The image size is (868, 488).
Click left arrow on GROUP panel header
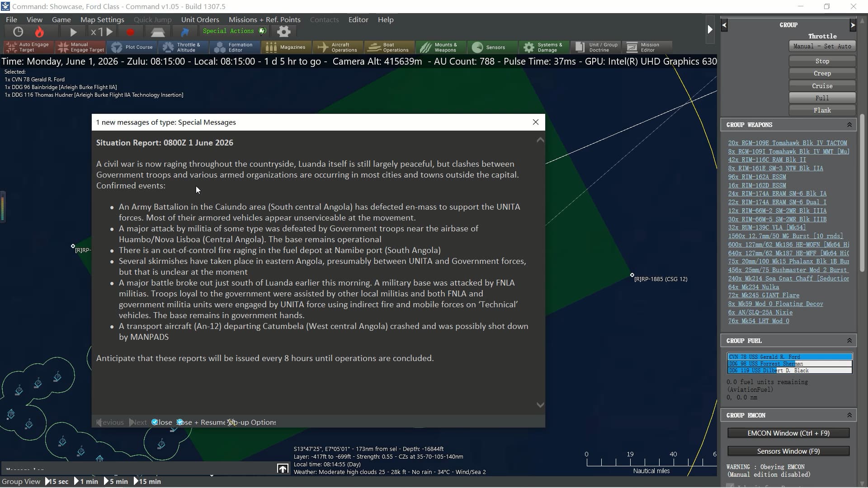pyautogui.click(x=724, y=25)
